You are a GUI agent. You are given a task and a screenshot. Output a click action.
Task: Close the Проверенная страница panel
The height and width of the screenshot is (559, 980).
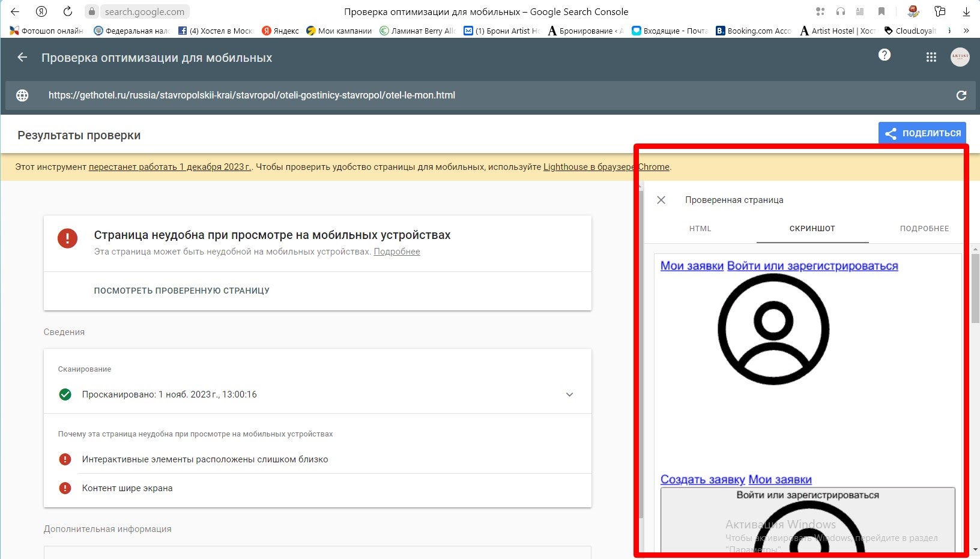[661, 200]
